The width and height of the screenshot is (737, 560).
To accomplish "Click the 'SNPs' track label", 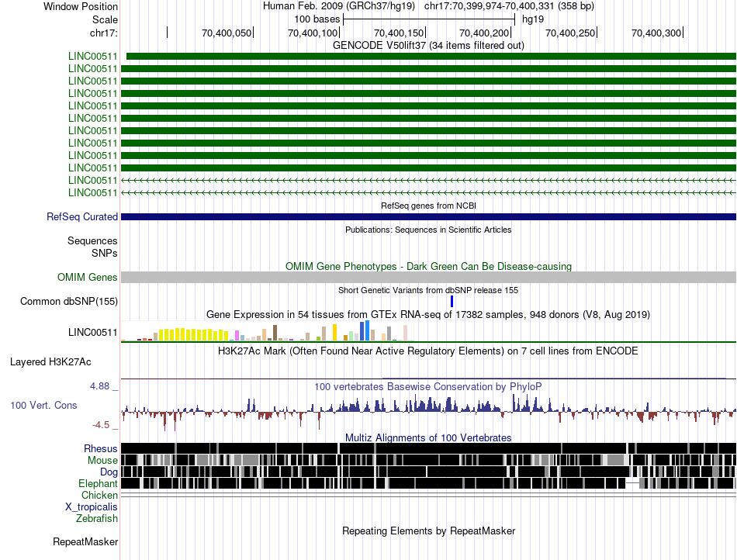I will [x=105, y=253].
